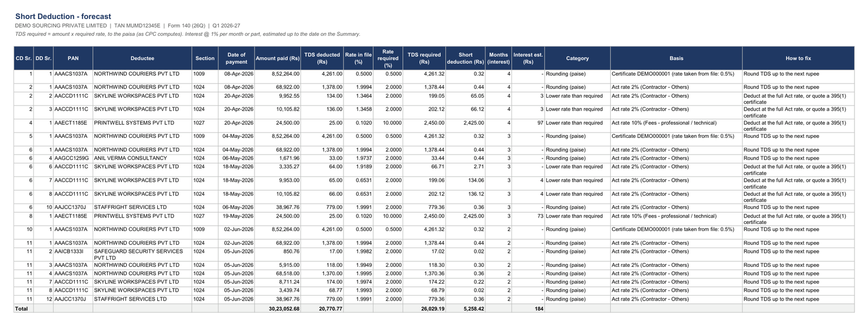
Task: Click the 'TDS required (Rs)' header
Action: tap(424, 59)
